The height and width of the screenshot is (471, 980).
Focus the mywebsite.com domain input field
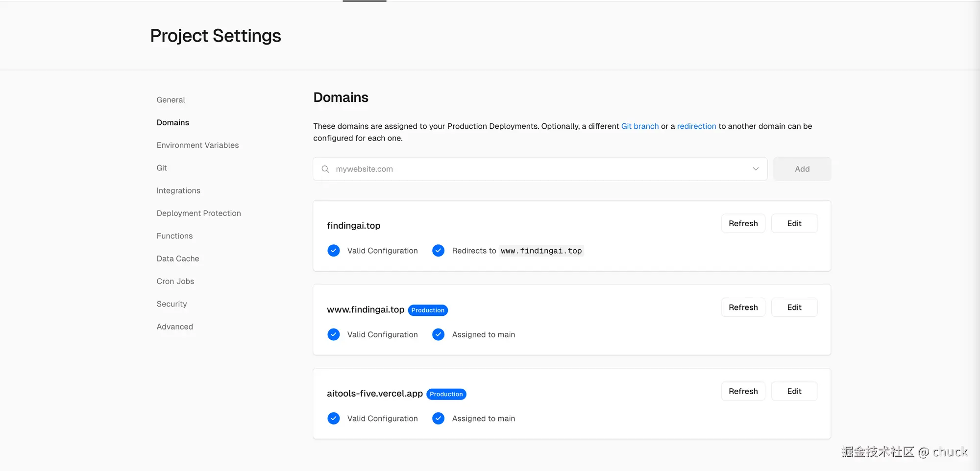tap(539, 169)
